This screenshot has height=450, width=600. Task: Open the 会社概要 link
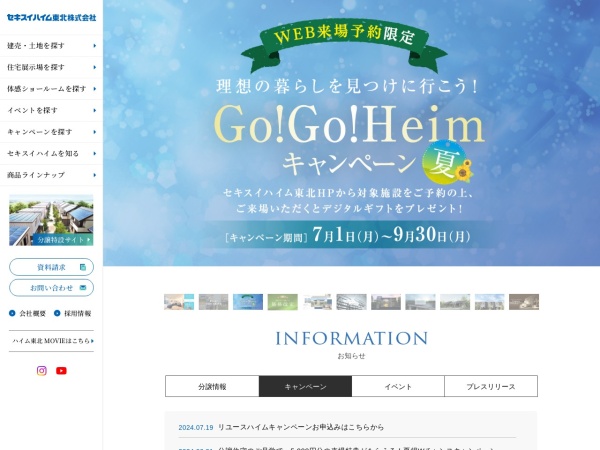pyautogui.click(x=33, y=313)
